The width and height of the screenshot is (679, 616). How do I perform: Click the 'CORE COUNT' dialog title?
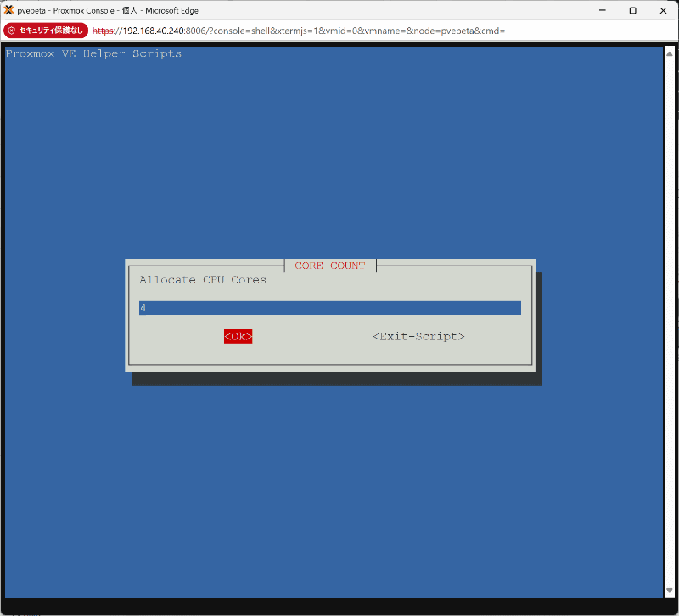tap(330, 266)
